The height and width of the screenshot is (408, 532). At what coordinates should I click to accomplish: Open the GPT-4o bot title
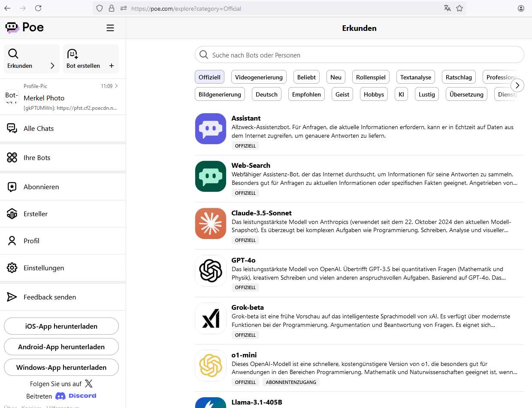[244, 260]
